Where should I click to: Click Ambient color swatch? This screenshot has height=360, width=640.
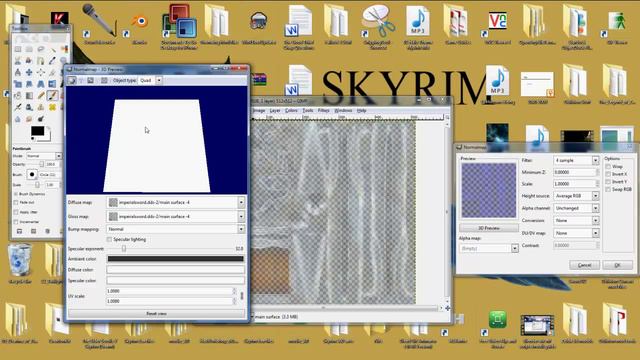(176, 259)
